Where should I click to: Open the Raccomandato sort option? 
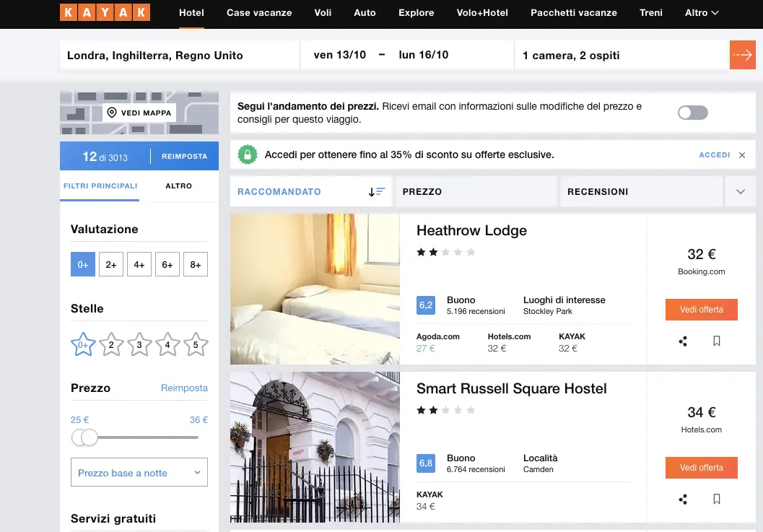pyautogui.click(x=311, y=192)
